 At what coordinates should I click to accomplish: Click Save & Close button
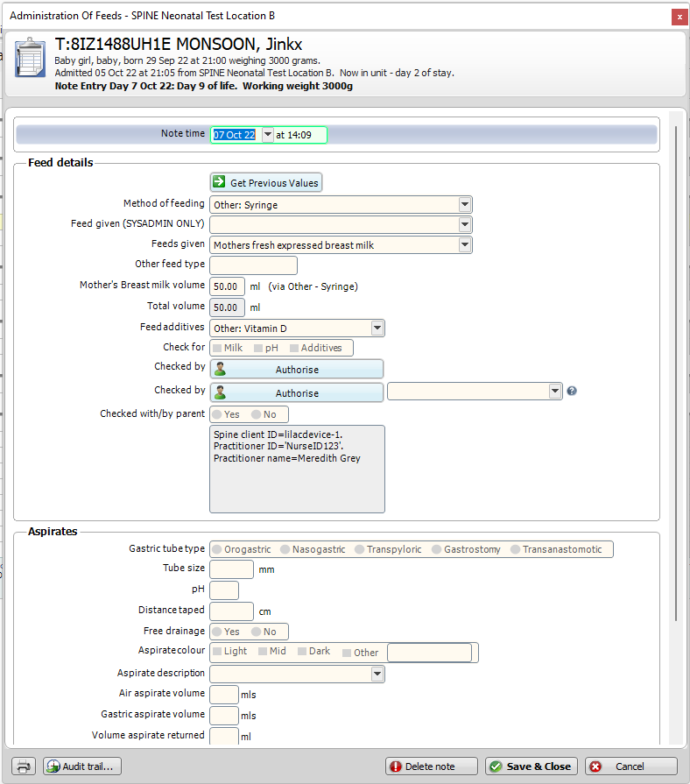(532, 766)
